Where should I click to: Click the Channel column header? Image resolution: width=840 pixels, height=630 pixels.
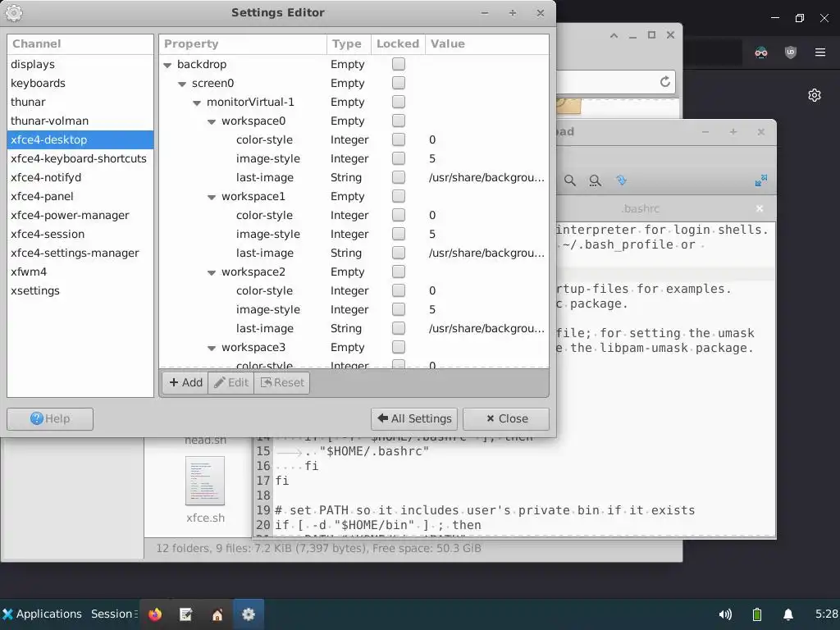[x=80, y=44]
